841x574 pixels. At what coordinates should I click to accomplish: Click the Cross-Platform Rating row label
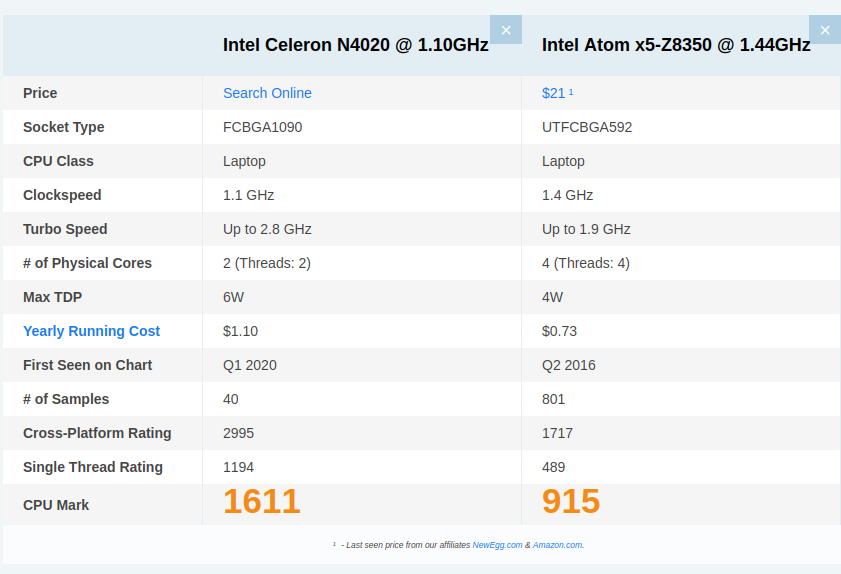point(97,433)
